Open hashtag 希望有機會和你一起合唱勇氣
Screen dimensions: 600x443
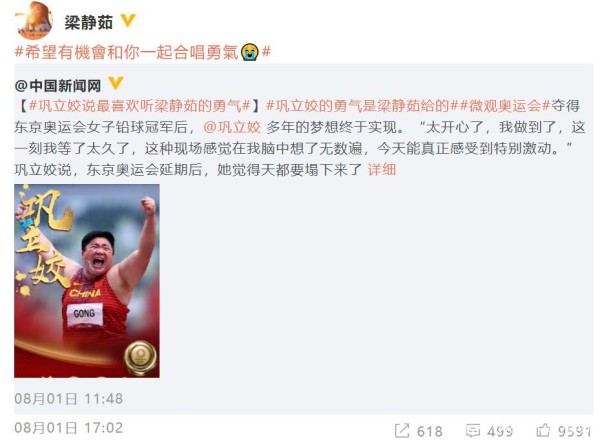point(143,52)
